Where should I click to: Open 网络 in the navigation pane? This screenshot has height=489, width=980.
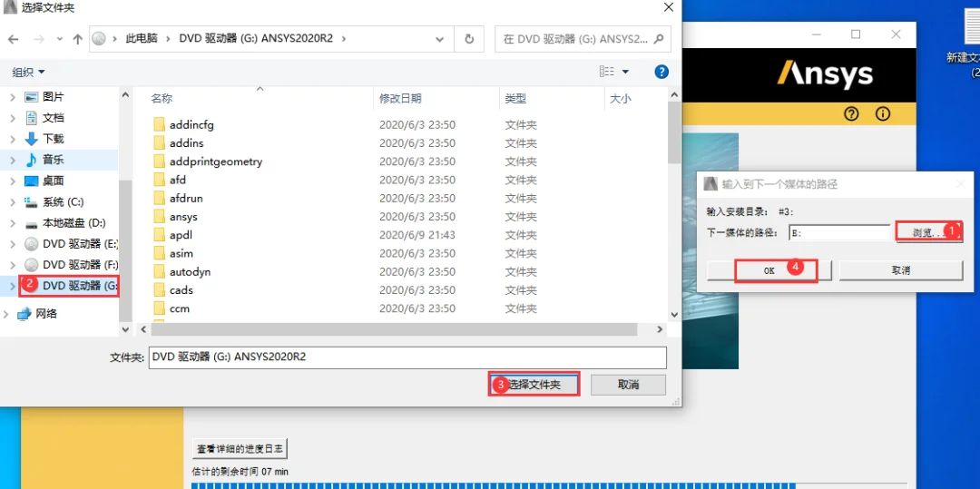pyautogui.click(x=45, y=314)
